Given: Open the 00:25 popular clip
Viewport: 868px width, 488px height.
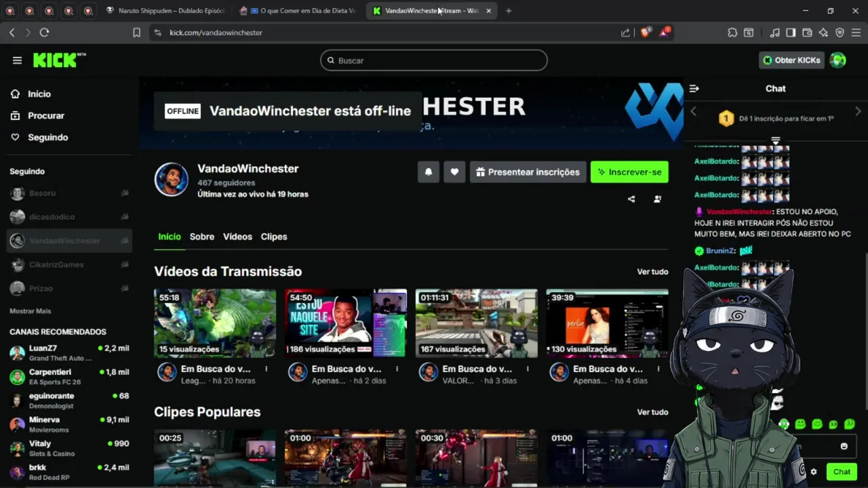Looking at the screenshot, I should point(215,458).
